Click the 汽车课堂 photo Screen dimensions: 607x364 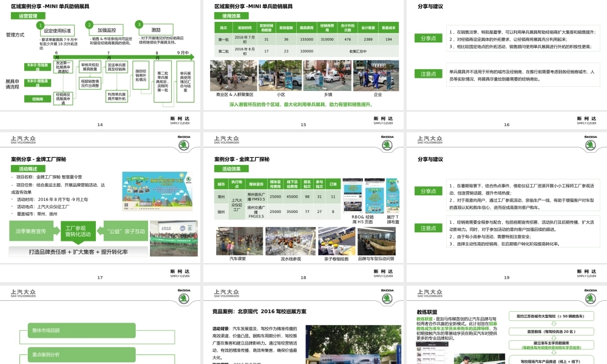239,241
